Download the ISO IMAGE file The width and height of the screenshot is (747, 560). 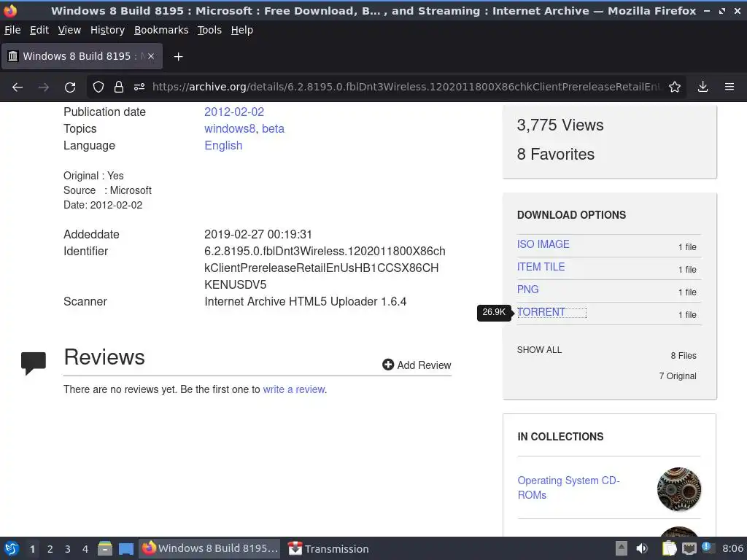(543, 244)
